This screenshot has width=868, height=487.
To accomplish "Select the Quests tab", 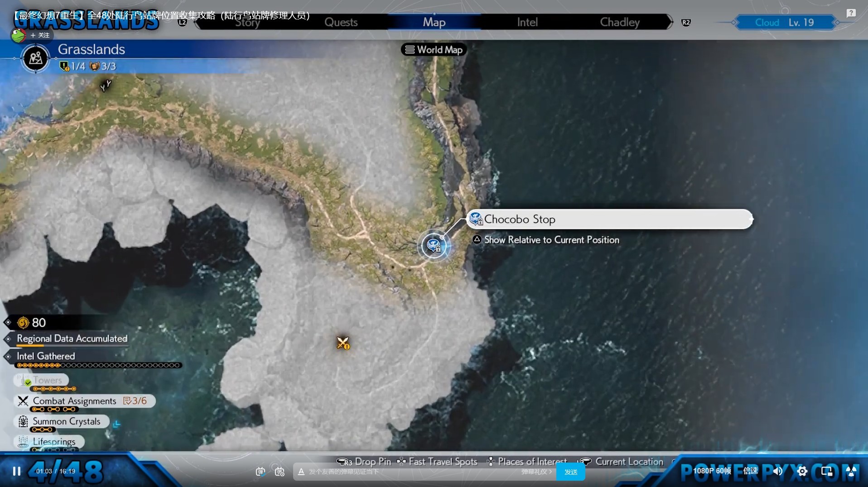I will click(x=341, y=22).
